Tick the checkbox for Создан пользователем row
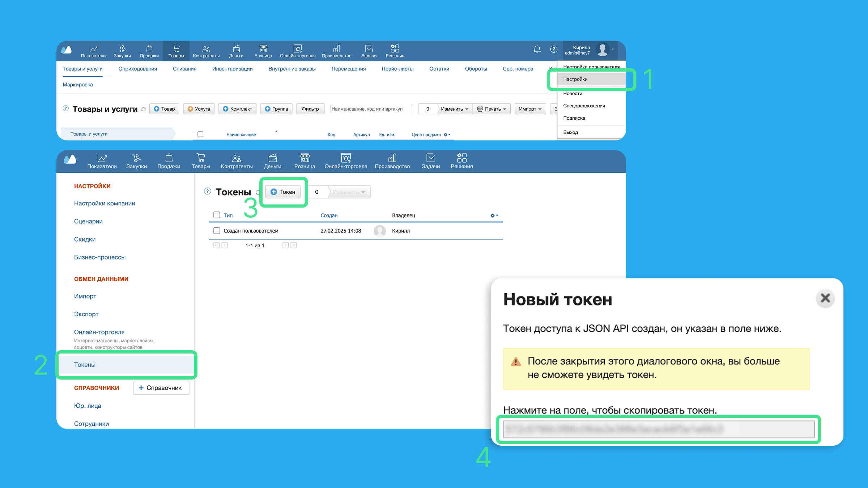Viewport: 868px width, 488px height. [x=217, y=231]
